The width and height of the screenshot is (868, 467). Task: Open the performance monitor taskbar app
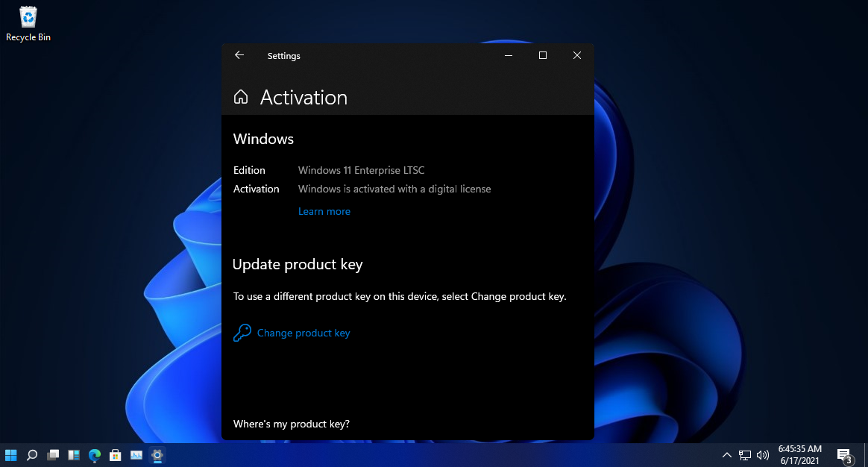click(136, 455)
